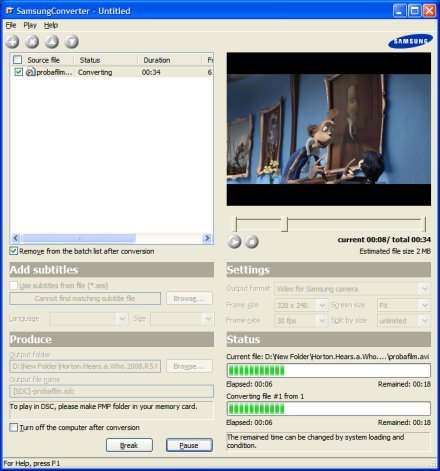Image resolution: width=440 pixels, height=471 pixels.
Task: Click the probafilm file type icon
Action: coord(30,72)
